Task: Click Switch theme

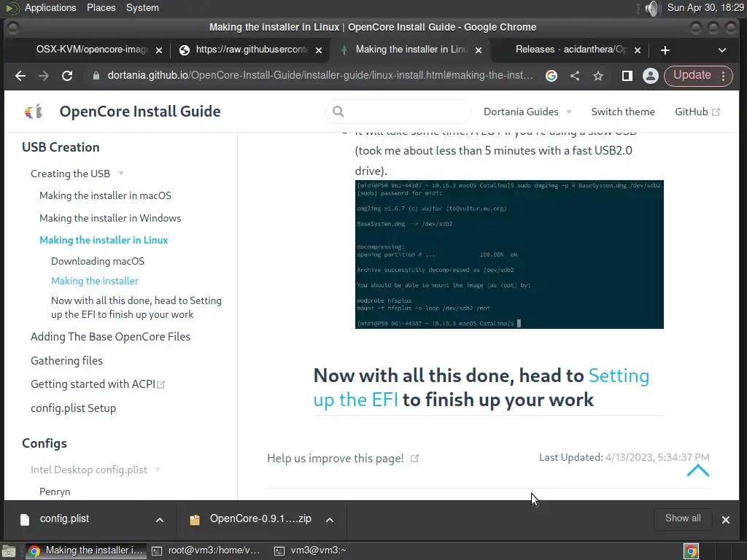Action: tap(623, 112)
